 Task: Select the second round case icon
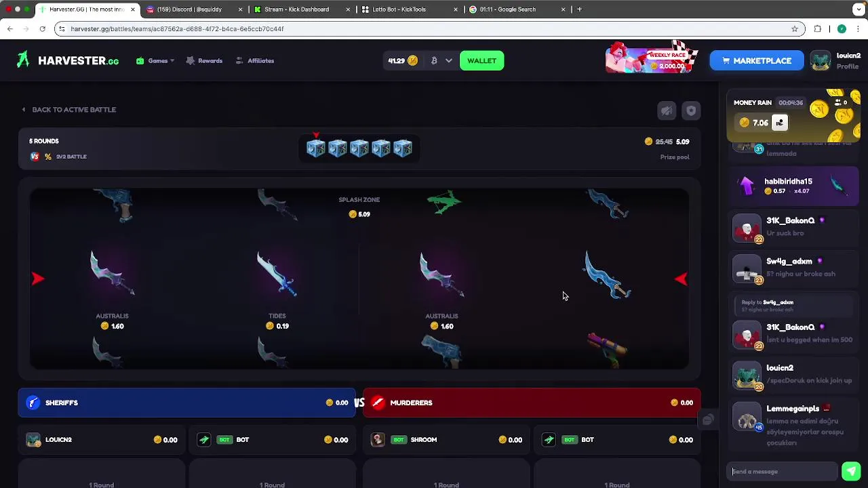338,148
